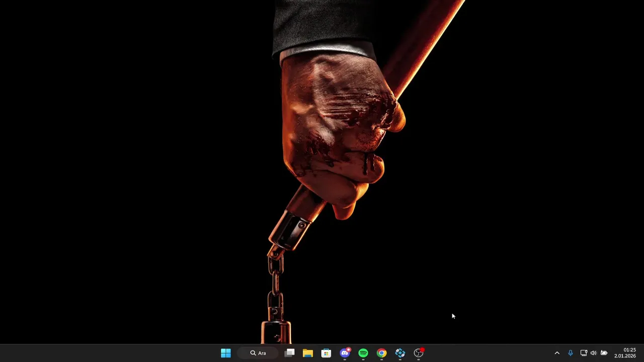Open OBS Studio from the taskbar
This screenshot has width=644, height=362.
click(419, 353)
